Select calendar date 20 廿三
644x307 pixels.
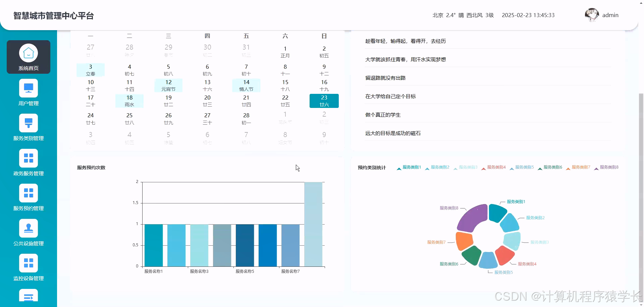207,101
